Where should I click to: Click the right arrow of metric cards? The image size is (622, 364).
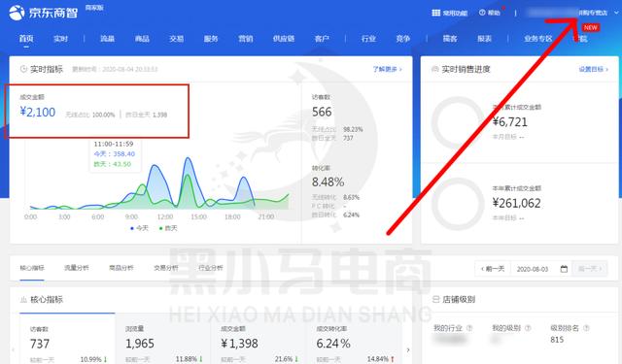point(408,350)
